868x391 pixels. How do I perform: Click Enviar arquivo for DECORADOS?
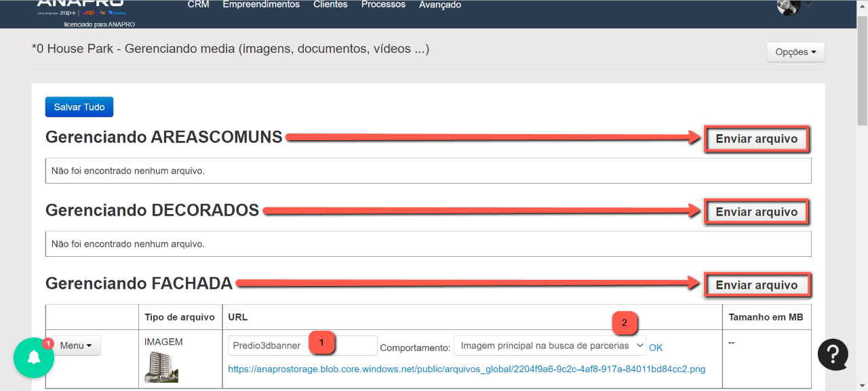point(757,212)
